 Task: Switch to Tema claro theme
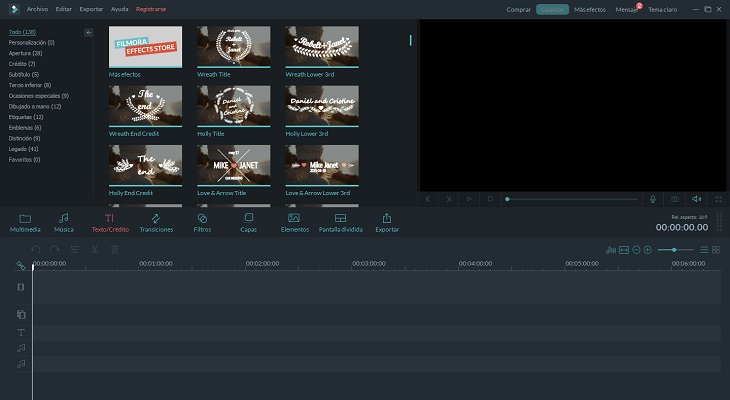click(662, 8)
